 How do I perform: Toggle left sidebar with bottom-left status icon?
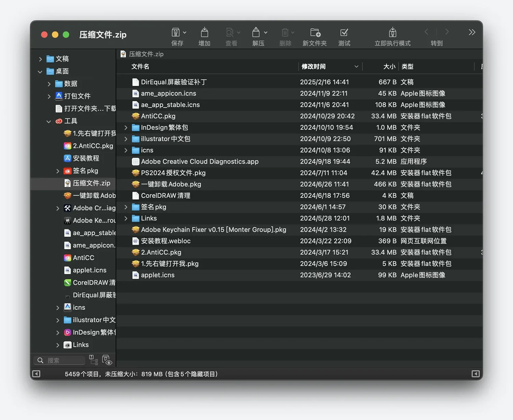[x=36, y=374]
